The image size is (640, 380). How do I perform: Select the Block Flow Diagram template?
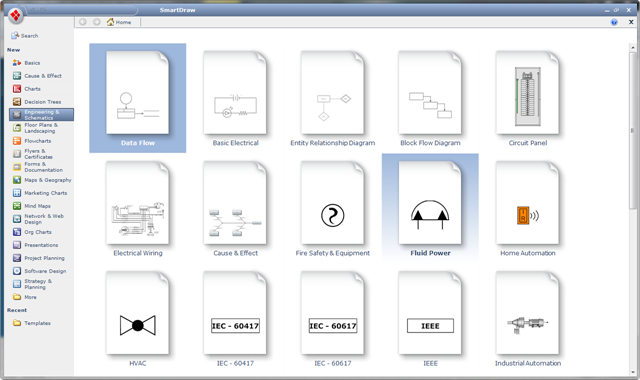coord(430,98)
